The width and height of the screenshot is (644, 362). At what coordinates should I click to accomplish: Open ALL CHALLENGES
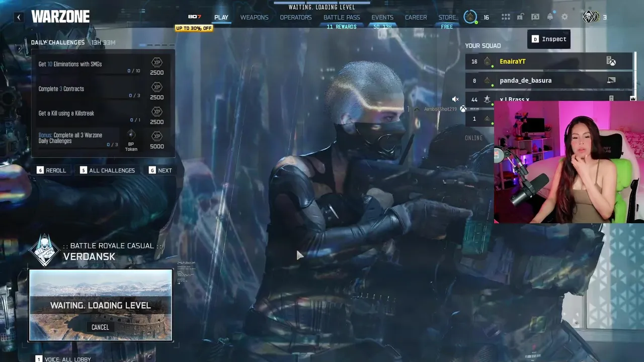click(x=107, y=170)
